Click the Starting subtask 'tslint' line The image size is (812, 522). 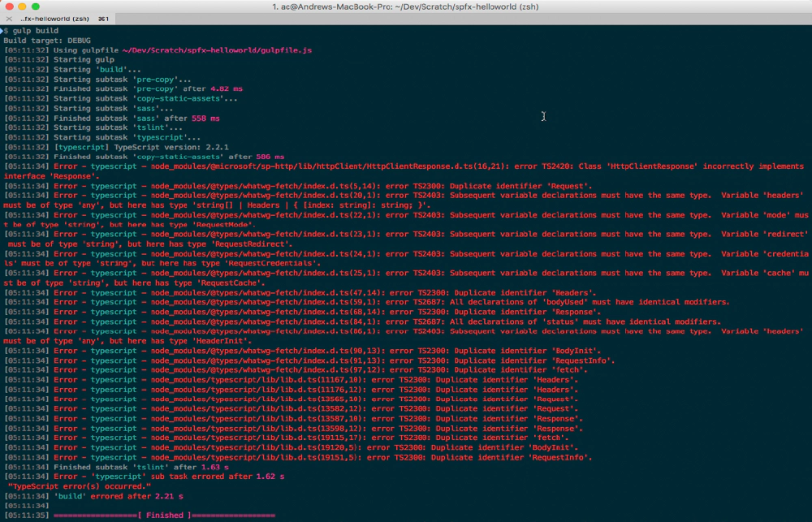click(x=93, y=127)
